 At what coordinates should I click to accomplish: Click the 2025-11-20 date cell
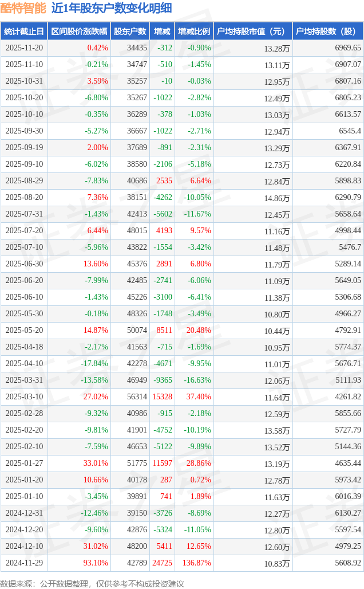point(24,48)
